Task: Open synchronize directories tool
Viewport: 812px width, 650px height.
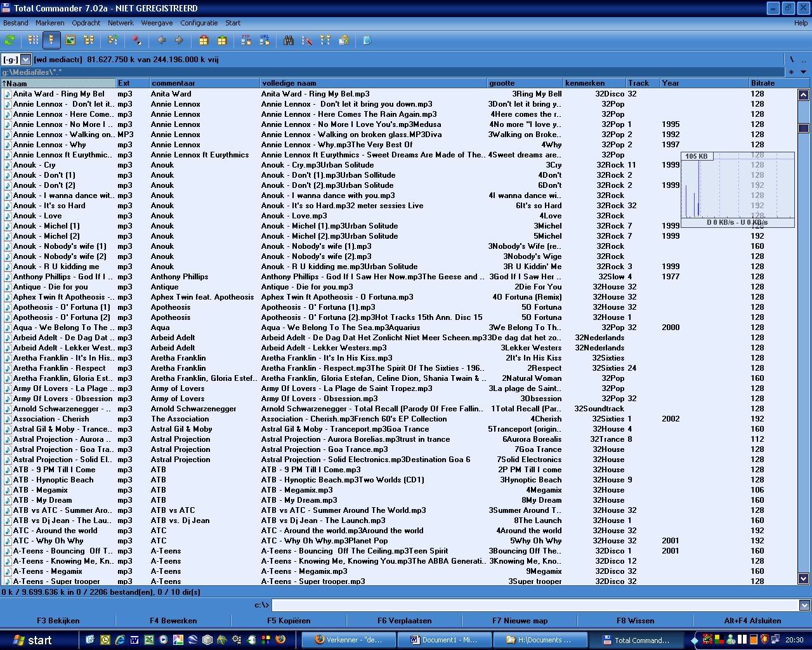Action: pyautogui.click(x=325, y=40)
